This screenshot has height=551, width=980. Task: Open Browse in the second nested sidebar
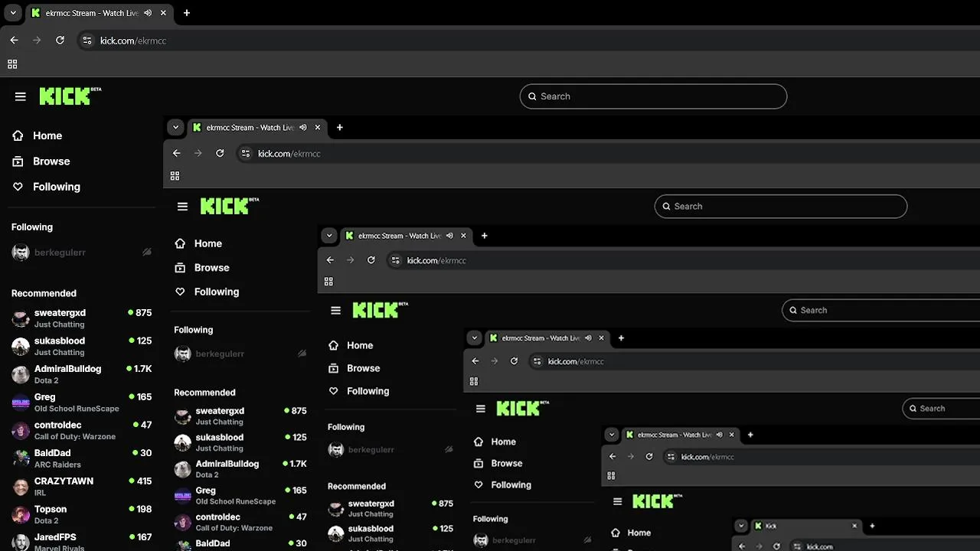pyautogui.click(x=202, y=268)
